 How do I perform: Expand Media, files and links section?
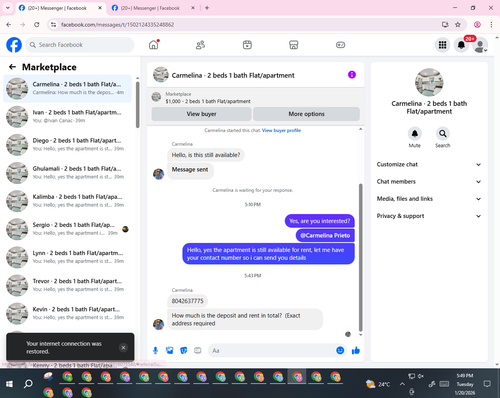tap(429, 199)
